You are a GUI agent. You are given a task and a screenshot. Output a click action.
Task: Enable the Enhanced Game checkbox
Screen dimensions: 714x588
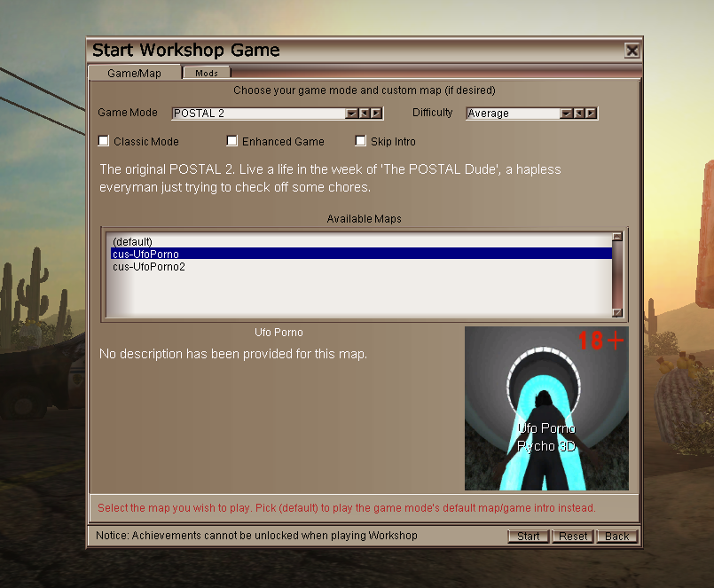point(232,141)
